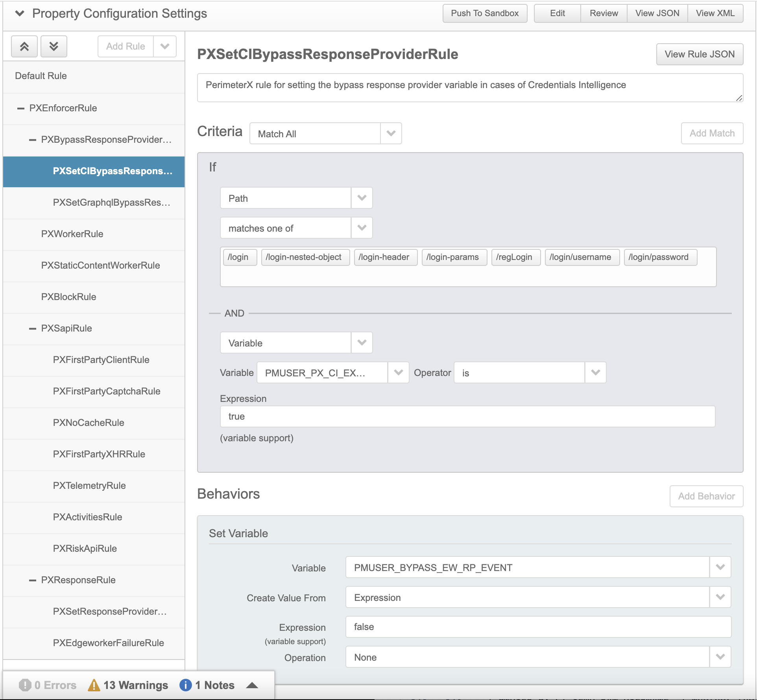Click the warnings triangle icon in status bar
The width and height of the screenshot is (757, 700).
click(x=94, y=685)
